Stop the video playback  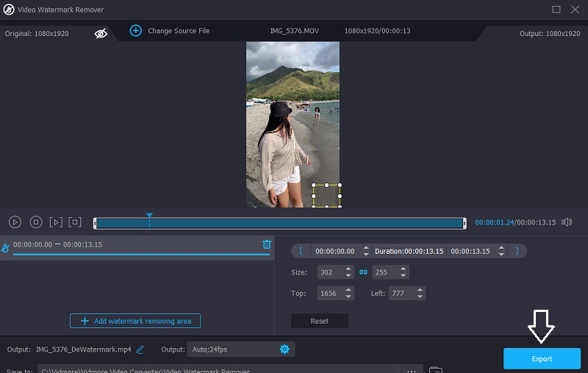pyautogui.click(x=36, y=222)
